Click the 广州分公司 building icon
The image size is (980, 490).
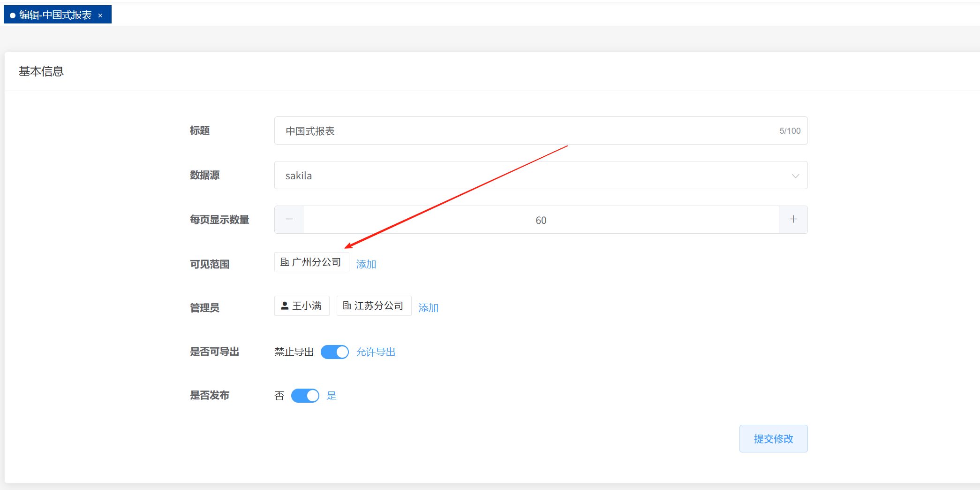(285, 262)
